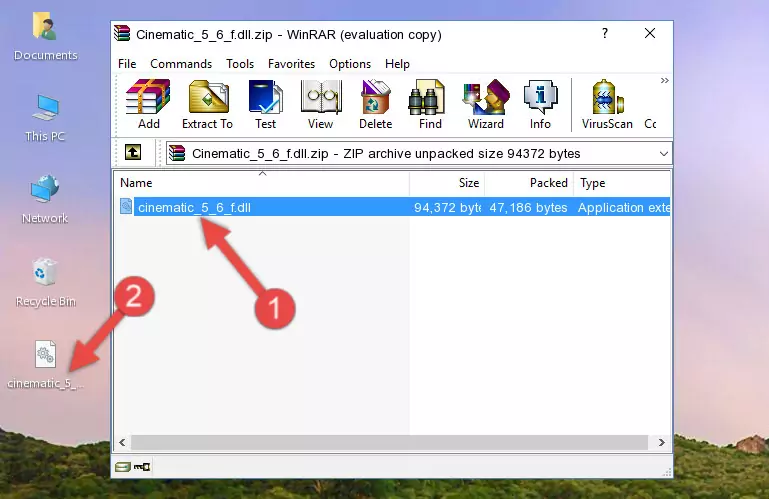Open the Help menu
769x499 pixels.
point(397,64)
